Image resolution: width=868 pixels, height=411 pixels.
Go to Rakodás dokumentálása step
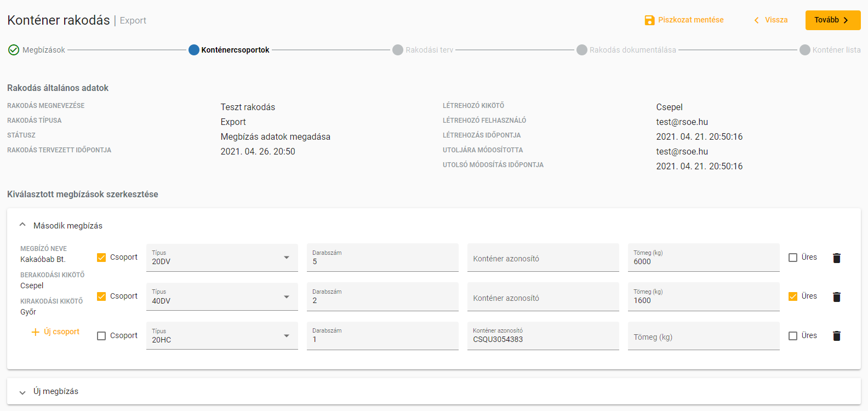(x=632, y=50)
